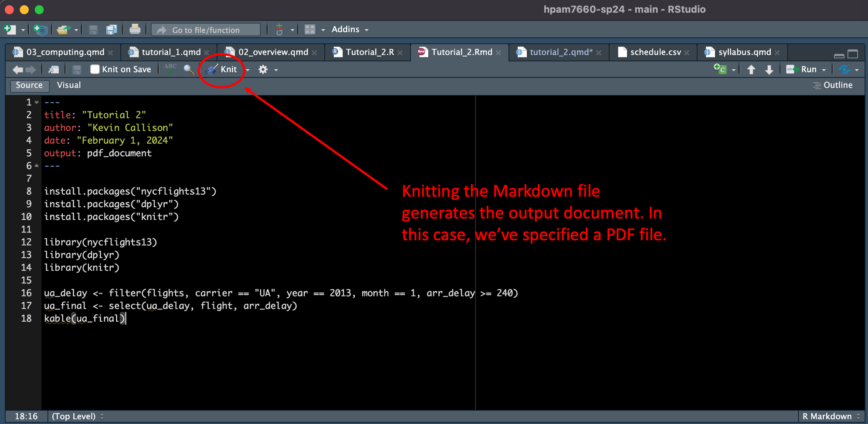Click the back navigation arrow
Screen dimensions: 868x424
tap(18, 70)
